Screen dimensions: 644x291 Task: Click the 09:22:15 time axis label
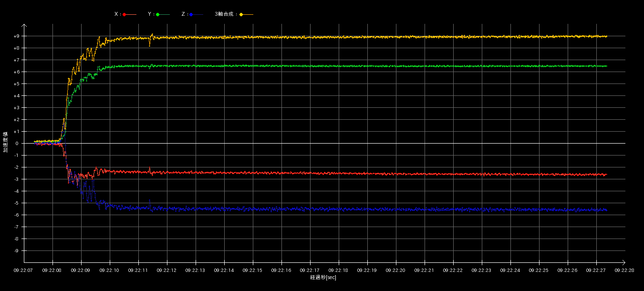click(252, 270)
